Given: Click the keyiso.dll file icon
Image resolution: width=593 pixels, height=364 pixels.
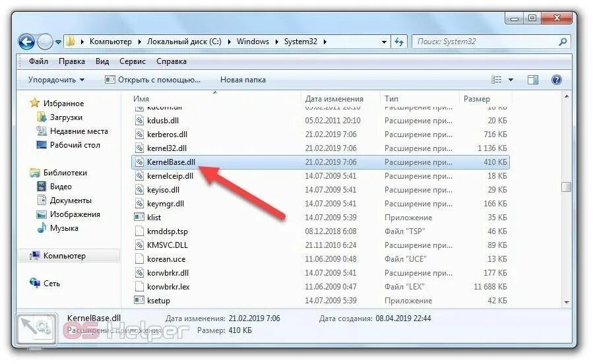Looking at the screenshot, I should pos(140,190).
